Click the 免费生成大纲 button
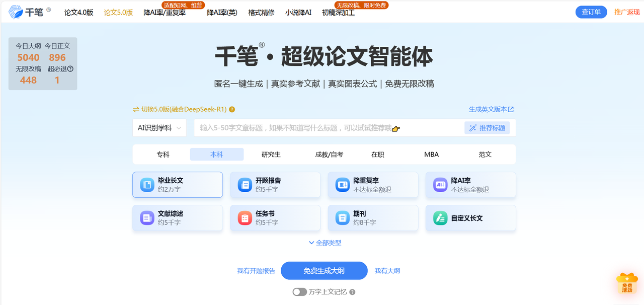The height and width of the screenshot is (305, 644). (x=324, y=271)
